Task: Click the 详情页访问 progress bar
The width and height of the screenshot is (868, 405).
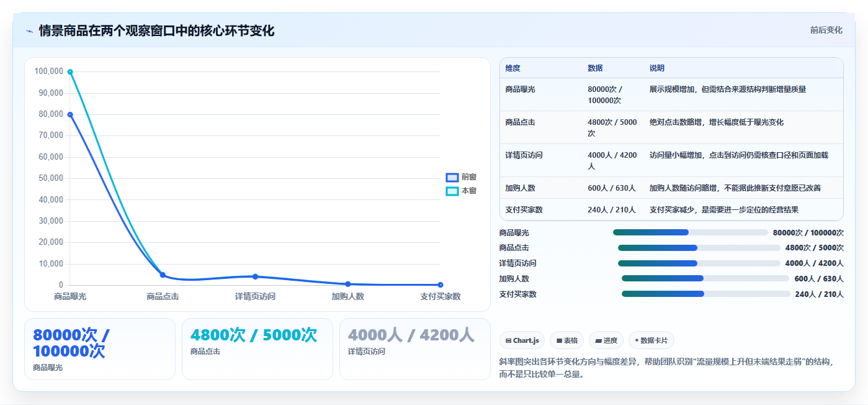Action: (x=699, y=263)
